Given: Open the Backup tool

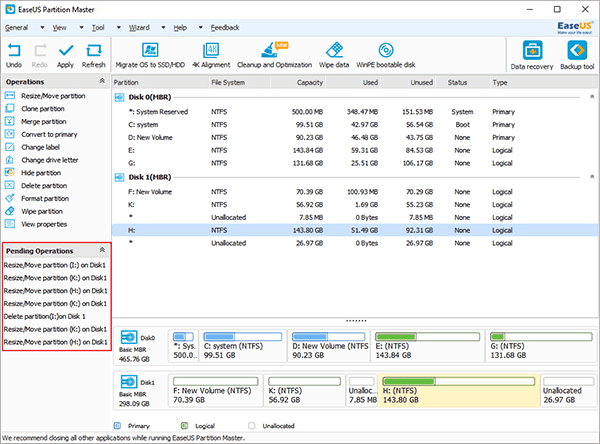Looking at the screenshot, I should pos(577,56).
